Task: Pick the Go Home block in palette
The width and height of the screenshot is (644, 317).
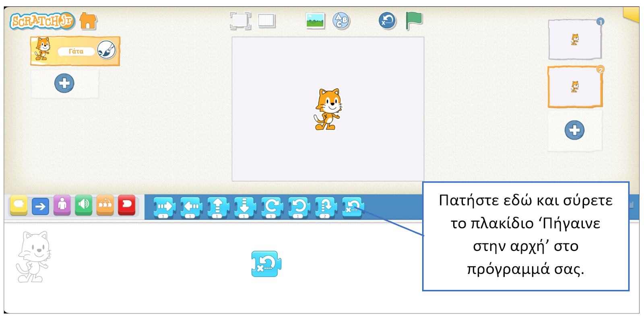Action: 353,207
